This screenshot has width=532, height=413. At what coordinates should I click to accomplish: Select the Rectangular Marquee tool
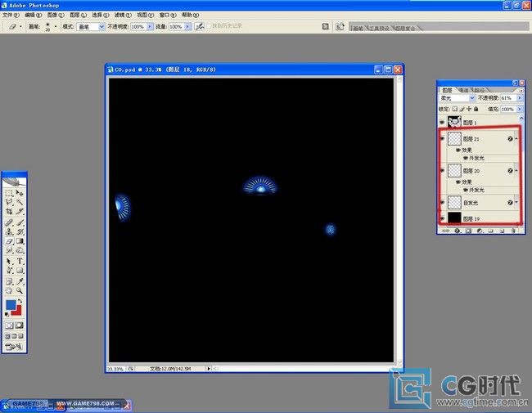[9, 193]
